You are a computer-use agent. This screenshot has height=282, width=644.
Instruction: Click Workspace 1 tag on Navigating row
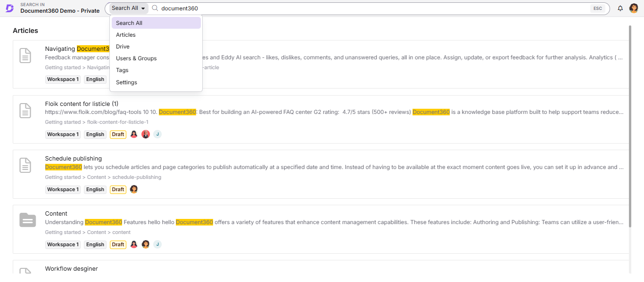pyautogui.click(x=63, y=79)
